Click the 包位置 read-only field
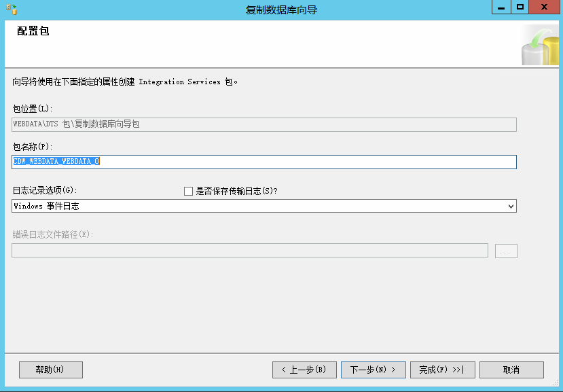 264,124
